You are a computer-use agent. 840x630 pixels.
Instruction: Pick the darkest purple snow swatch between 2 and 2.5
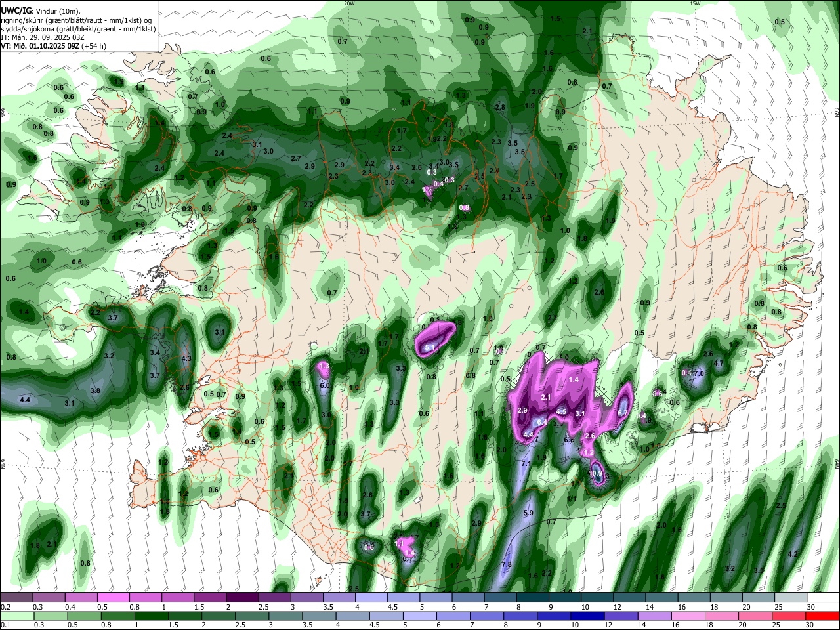[241, 598]
